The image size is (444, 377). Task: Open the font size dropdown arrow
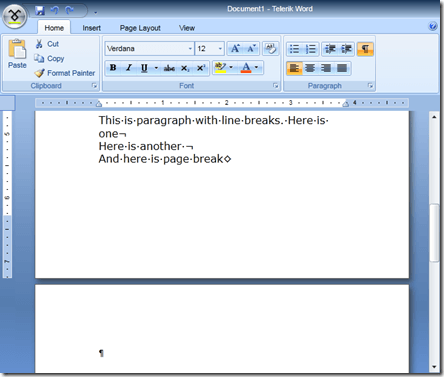pos(220,49)
